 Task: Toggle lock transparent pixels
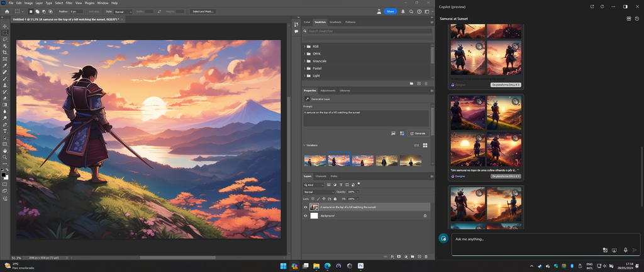313,198
